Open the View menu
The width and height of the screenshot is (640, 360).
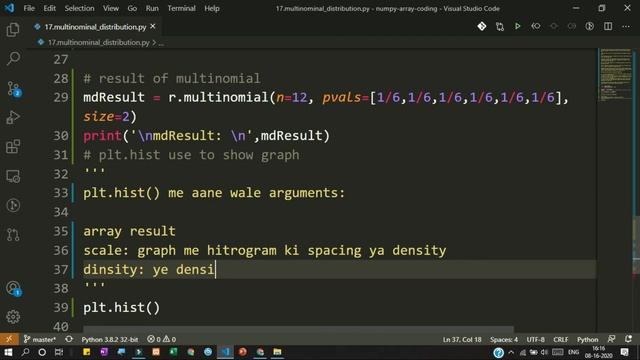(111, 8)
